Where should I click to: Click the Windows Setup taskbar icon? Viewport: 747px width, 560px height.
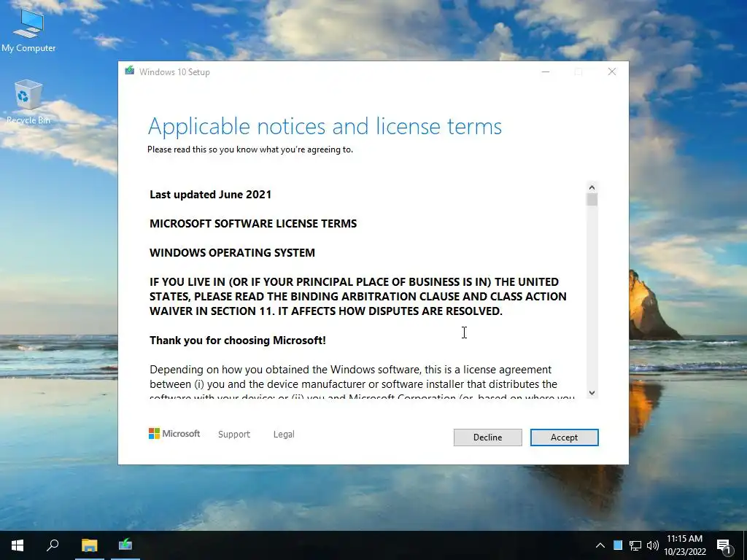point(125,545)
